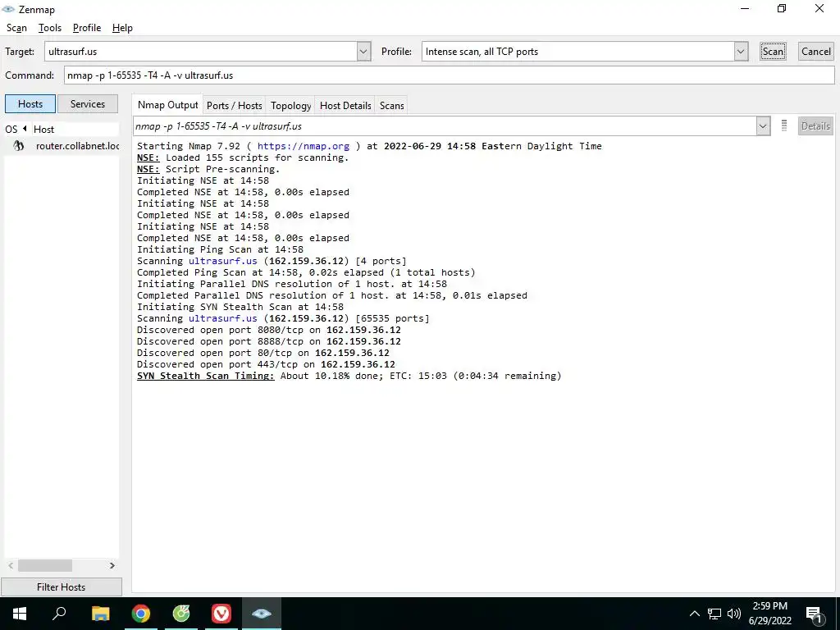Click 'Discovered open port 8888/tcp' line
Image resolution: width=840 pixels, height=630 pixels.
click(x=269, y=341)
